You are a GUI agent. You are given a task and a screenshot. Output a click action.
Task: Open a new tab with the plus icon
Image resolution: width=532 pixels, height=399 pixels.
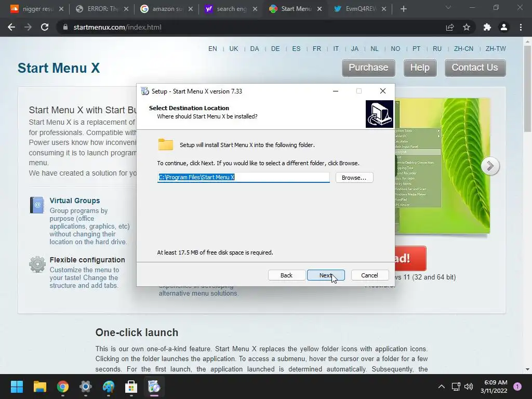tap(403, 9)
